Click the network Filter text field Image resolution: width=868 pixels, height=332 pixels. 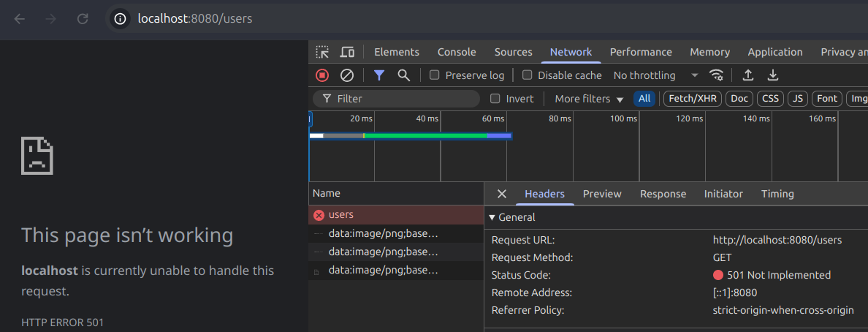coord(396,99)
